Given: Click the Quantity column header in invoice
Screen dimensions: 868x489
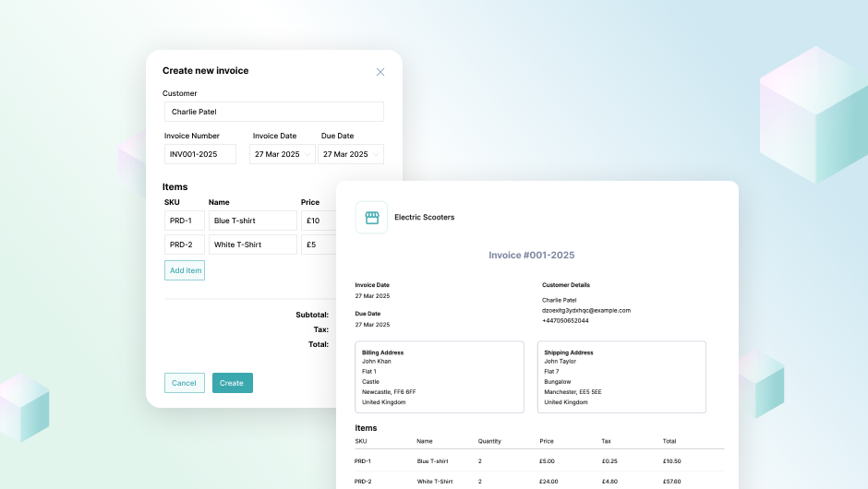Looking at the screenshot, I should coord(489,441).
